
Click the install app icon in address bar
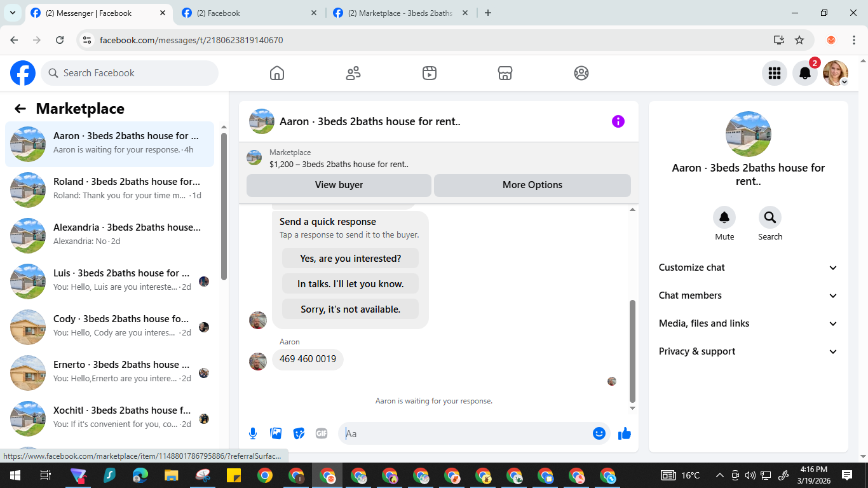pyautogui.click(x=779, y=40)
